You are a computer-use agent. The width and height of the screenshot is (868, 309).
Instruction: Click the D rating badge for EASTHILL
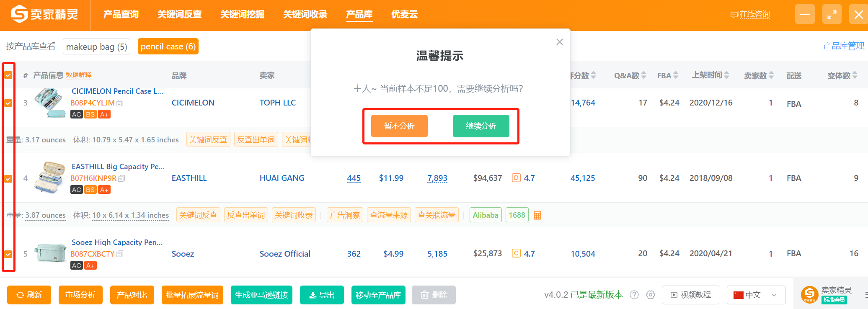[x=516, y=178]
